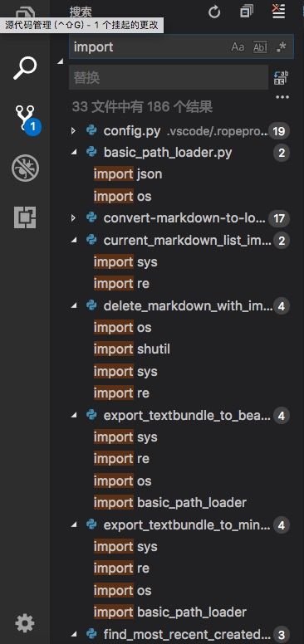Collapse all search results
Image resolution: width=304 pixels, height=644 pixels.
pyautogui.click(x=247, y=12)
